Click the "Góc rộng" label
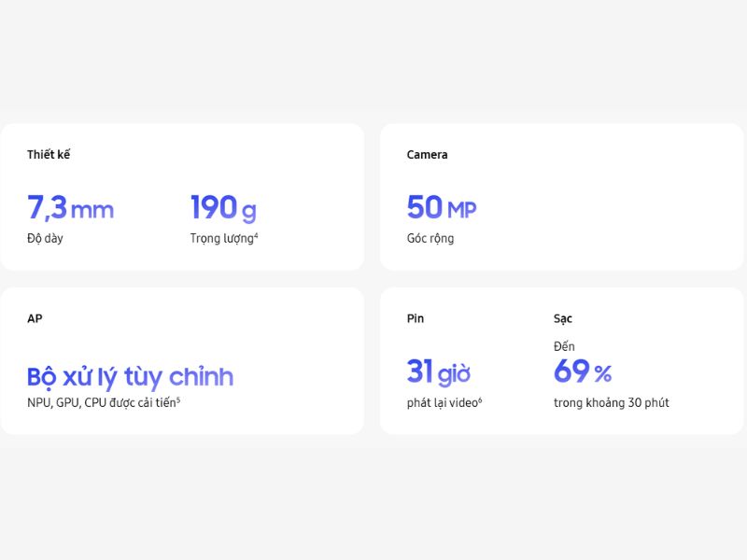 (430, 238)
